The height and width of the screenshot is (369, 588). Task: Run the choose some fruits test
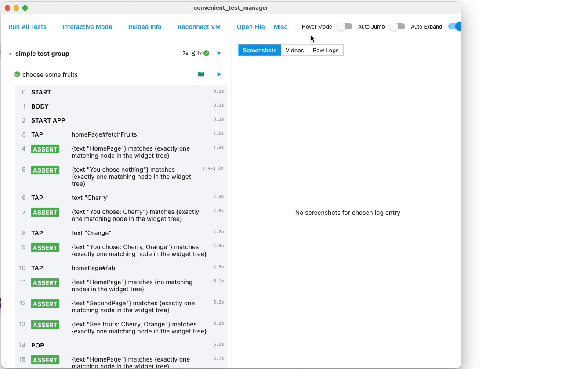[x=219, y=74]
